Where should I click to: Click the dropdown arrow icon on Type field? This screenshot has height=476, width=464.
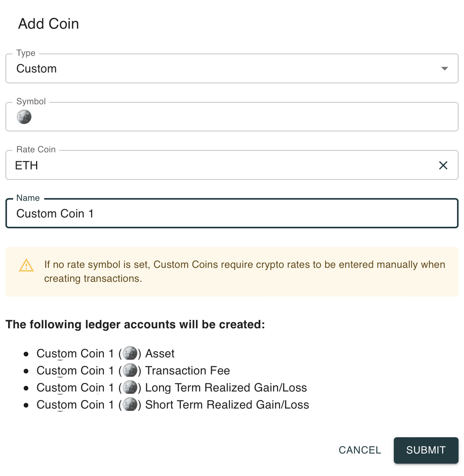pos(444,69)
